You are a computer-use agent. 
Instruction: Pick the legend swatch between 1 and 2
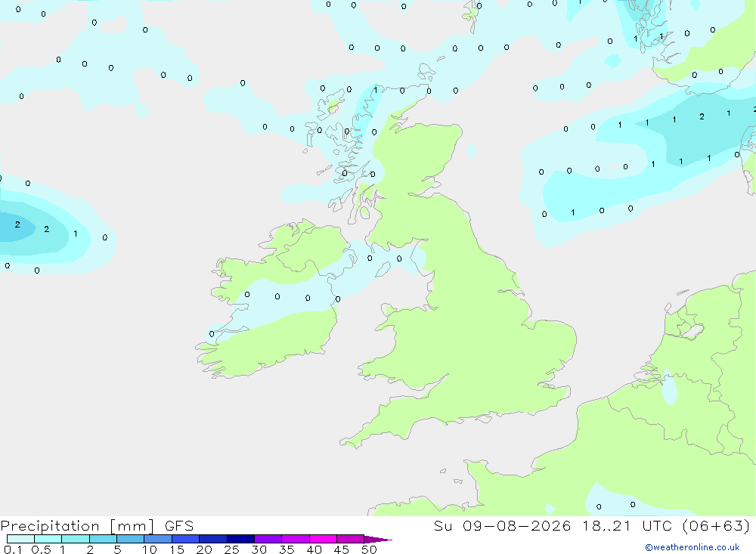[x=76, y=539]
